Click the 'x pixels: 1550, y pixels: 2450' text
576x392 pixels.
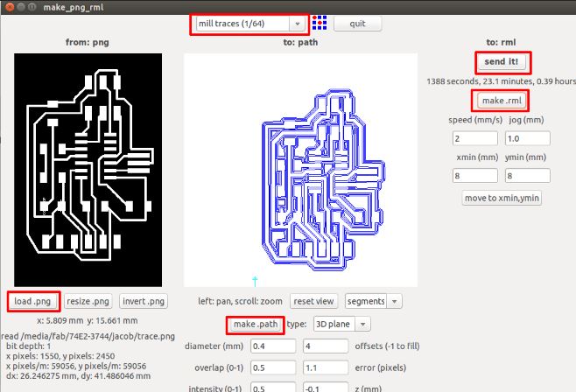(x=60, y=356)
